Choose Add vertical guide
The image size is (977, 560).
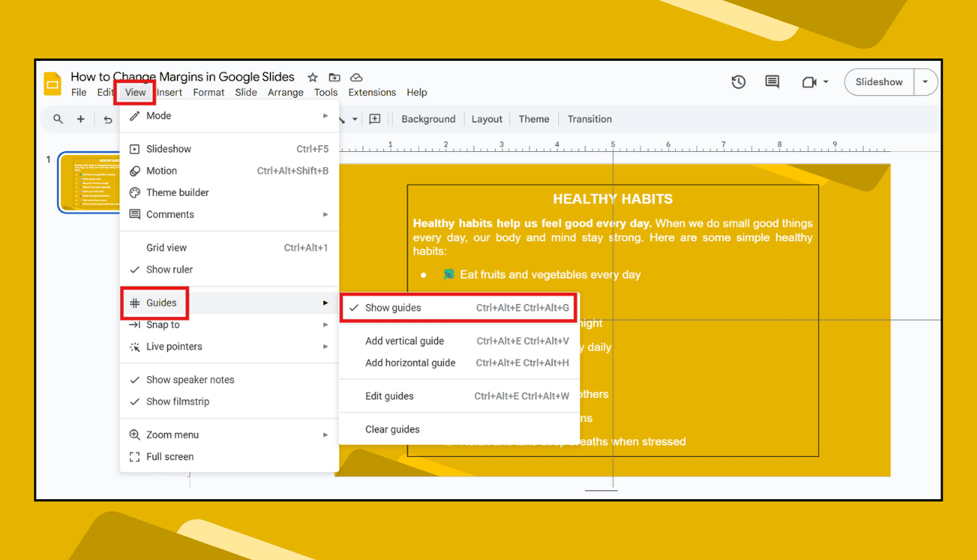point(404,340)
